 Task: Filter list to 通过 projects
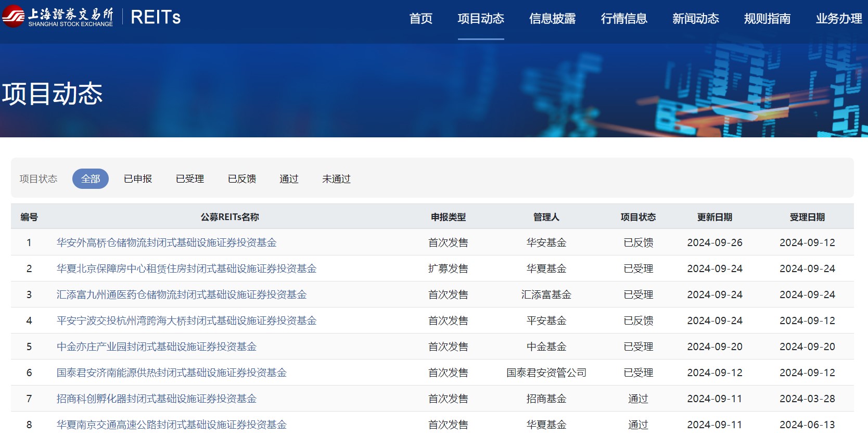coord(289,179)
